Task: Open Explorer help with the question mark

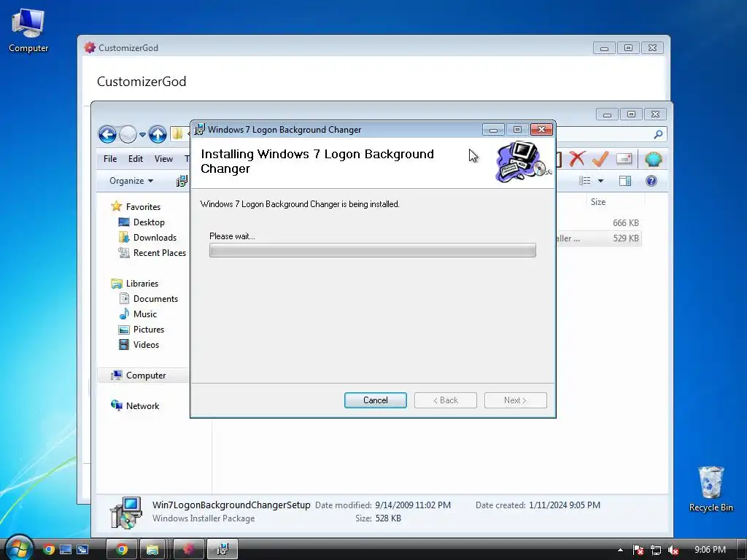Action: pos(651,181)
